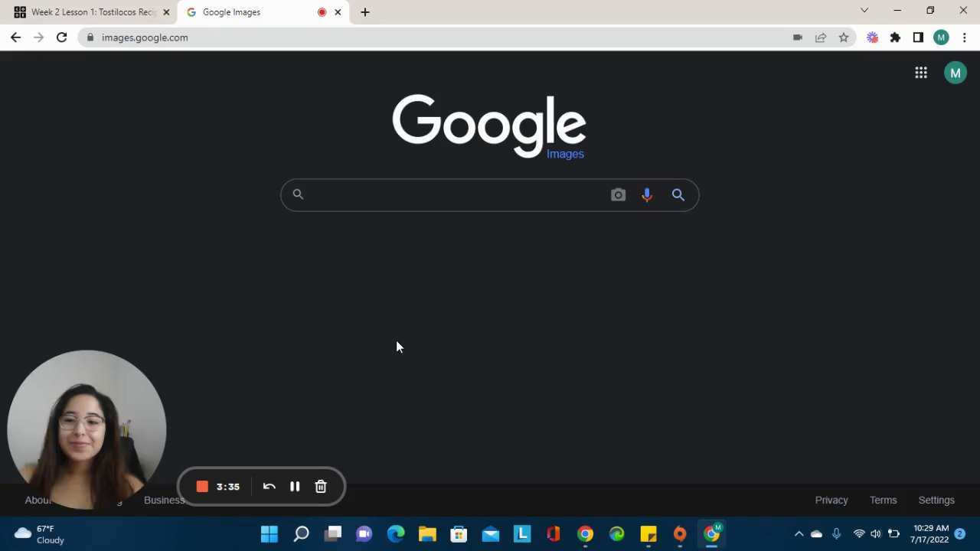Open Task View on taskbar

point(332,534)
